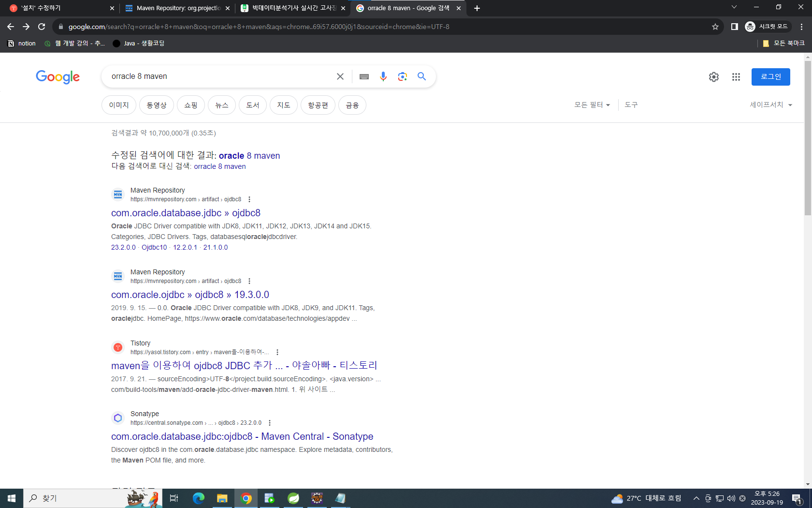The width and height of the screenshot is (812, 508).
Task: Show hidden system tray icons
Action: pos(696,498)
